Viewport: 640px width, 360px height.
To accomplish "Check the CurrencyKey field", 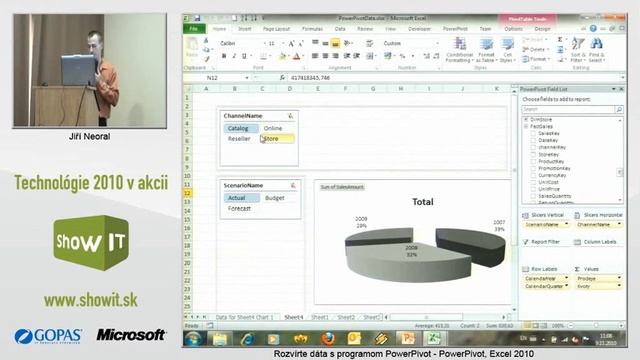I will [533, 175].
